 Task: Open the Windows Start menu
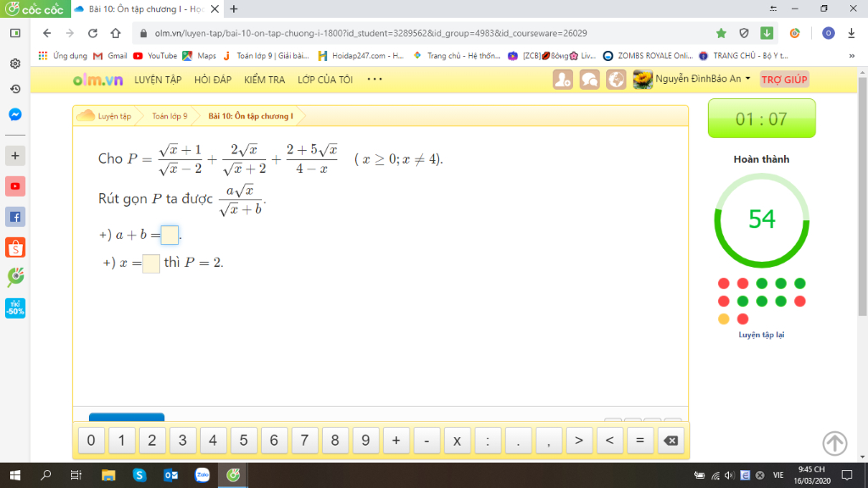(x=15, y=474)
